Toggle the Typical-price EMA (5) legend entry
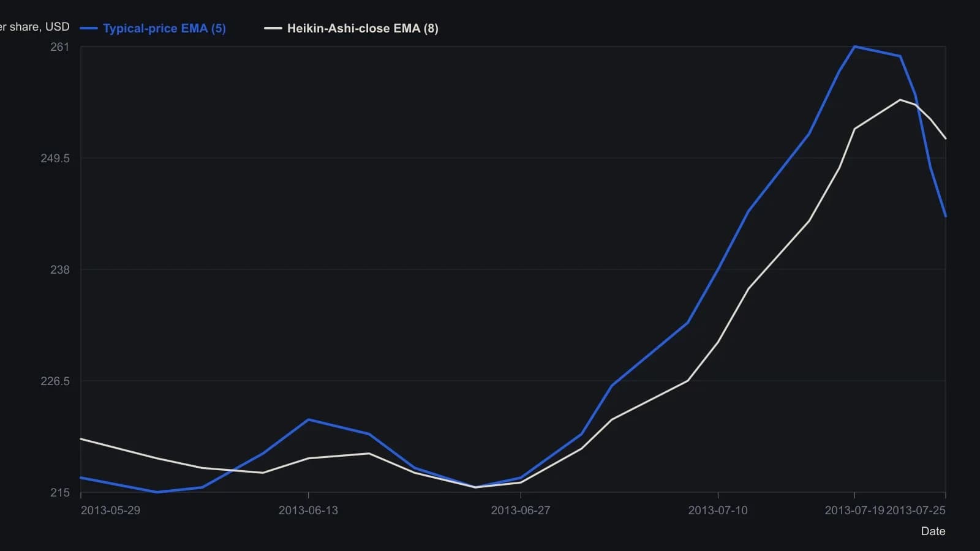This screenshot has height=551, width=980. click(x=153, y=28)
